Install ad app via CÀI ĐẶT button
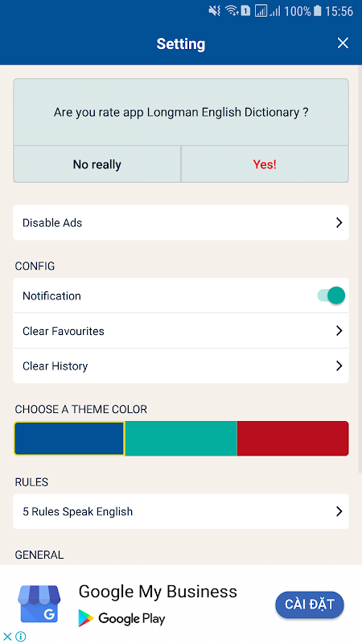The height and width of the screenshot is (644, 362). (x=310, y=605)
